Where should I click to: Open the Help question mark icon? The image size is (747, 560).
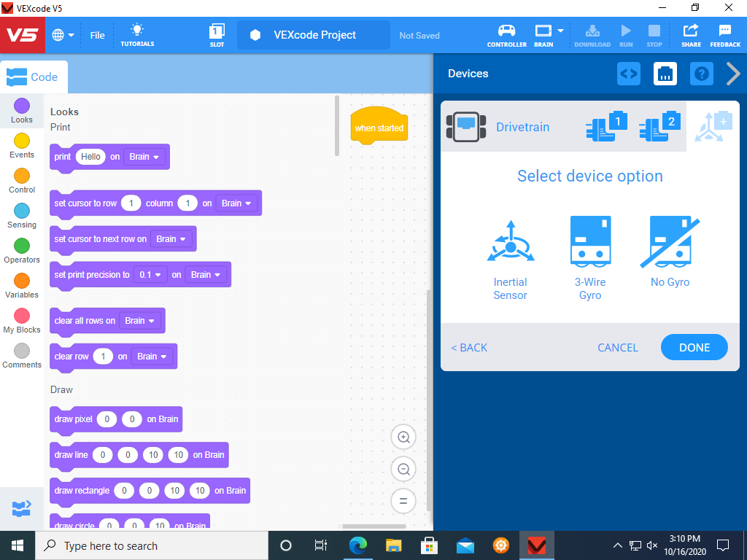[701, 74]
